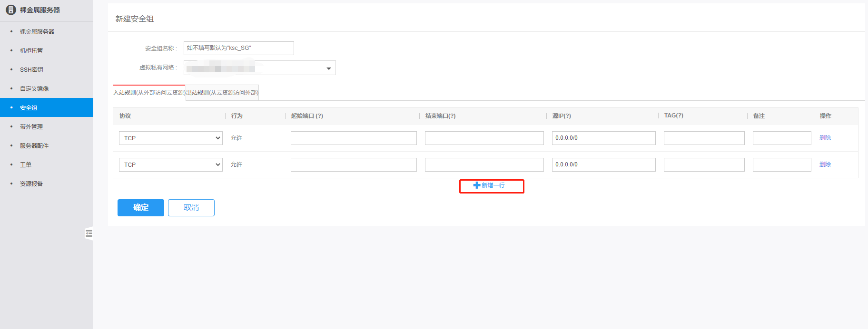This screenshot has height=329, width=868.
Task: Expand the 虚拟私有网络 dropdown
Action: tap(260, 68)
